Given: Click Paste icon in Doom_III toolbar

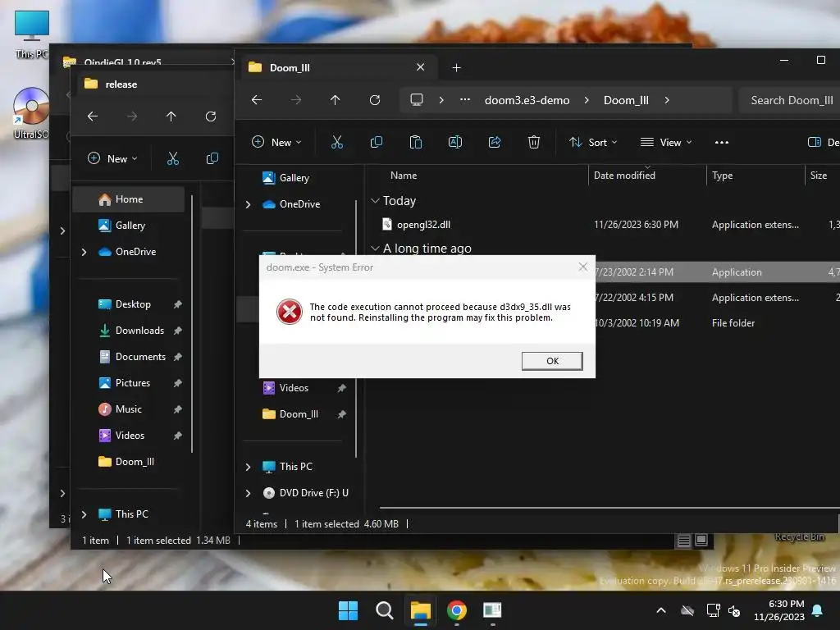Looking at the screenshot, I should [416, 142].
